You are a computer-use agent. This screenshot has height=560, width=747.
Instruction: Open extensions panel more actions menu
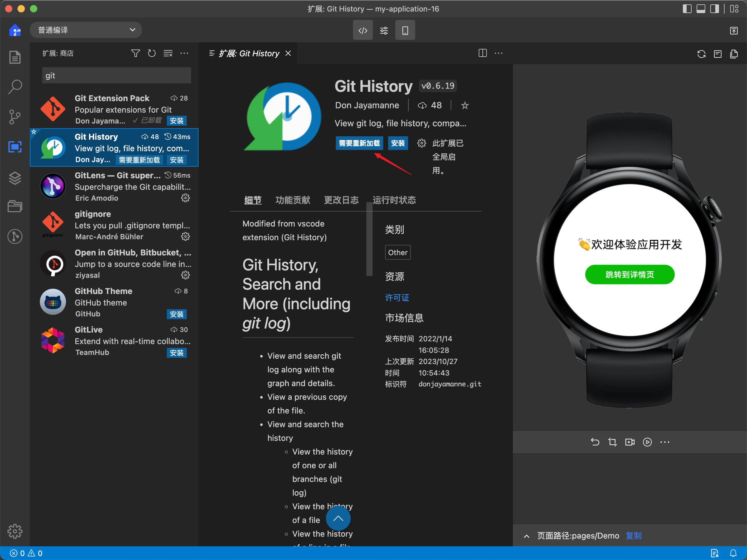point(184,53)
